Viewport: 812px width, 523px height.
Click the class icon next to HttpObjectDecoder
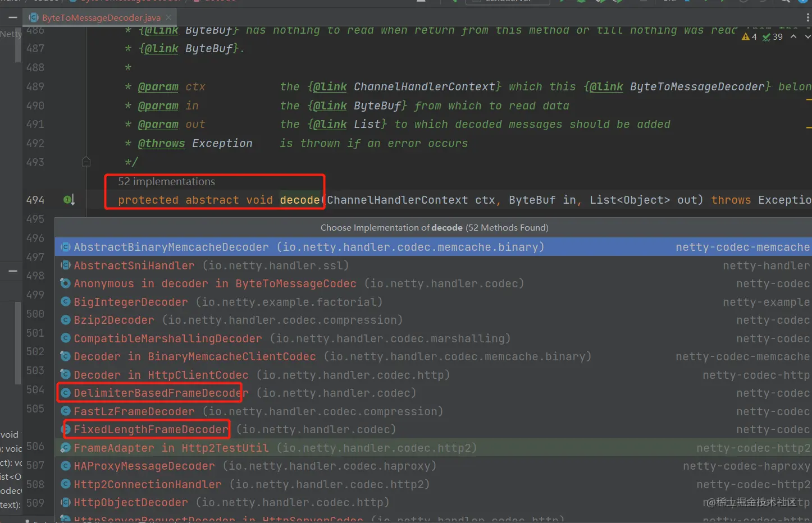pyautogui.click(x=66, y=502)
